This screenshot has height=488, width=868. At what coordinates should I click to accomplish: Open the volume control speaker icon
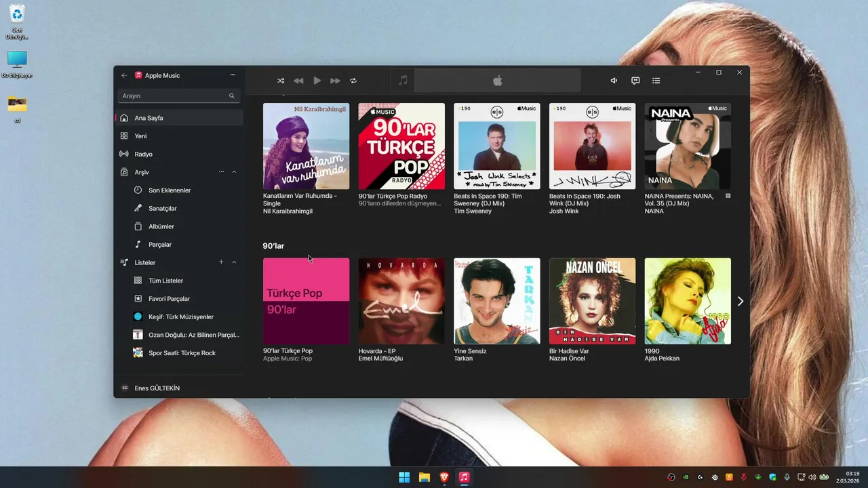tap(614, 81)
